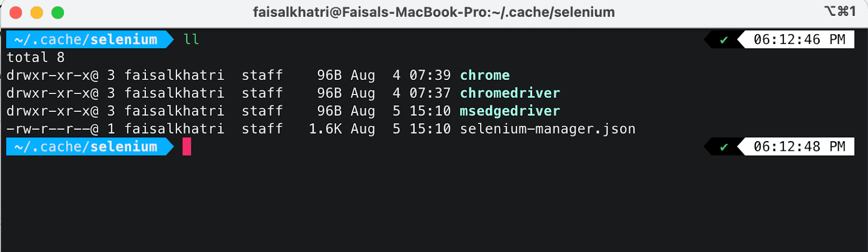Close the terminal window with red button
Viewport: 868px width, 252px height.
[16, 12]
